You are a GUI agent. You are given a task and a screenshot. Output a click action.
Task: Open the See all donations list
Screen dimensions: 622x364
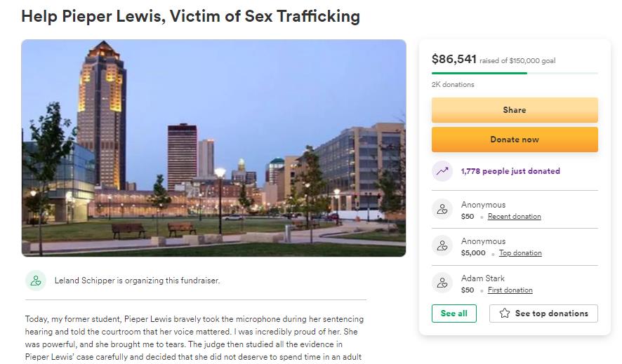(454, 314)
